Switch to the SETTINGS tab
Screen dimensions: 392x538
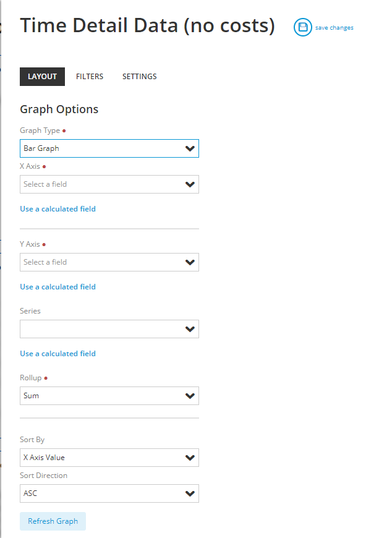tap(140, 77)
